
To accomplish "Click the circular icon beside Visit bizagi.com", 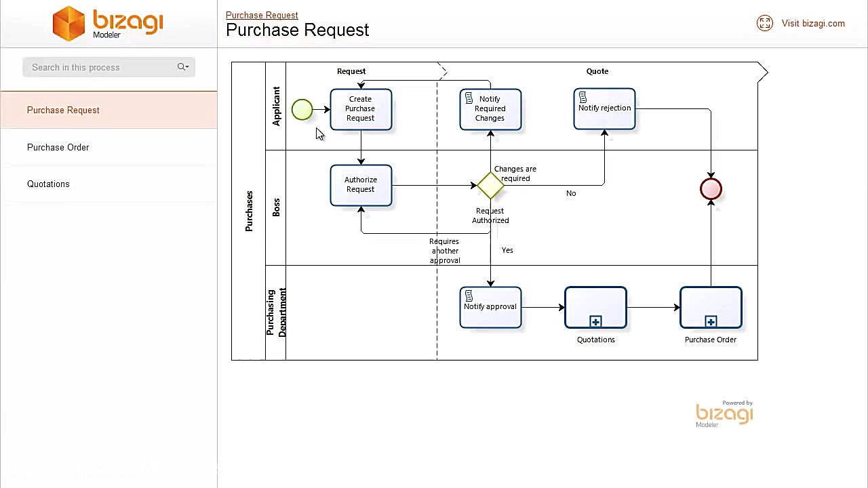I will click(765, 23).
